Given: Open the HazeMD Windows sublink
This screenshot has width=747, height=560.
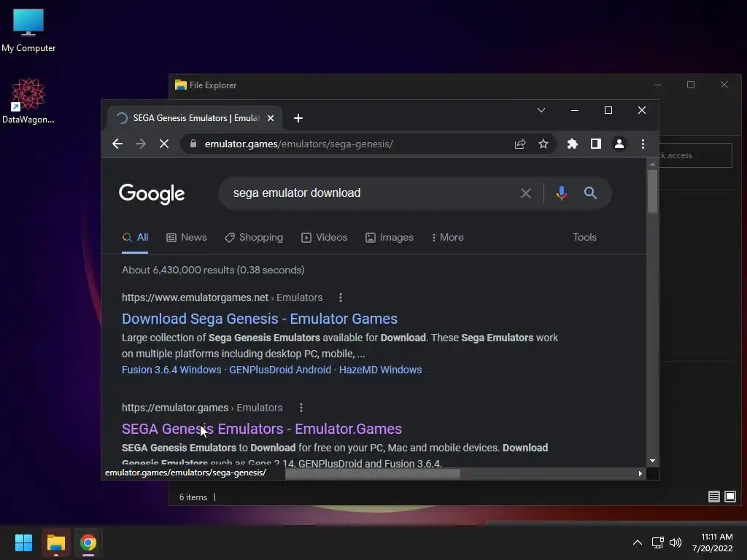Looking at the screenshot, I should pyautogui.click(x=380, y=370).
